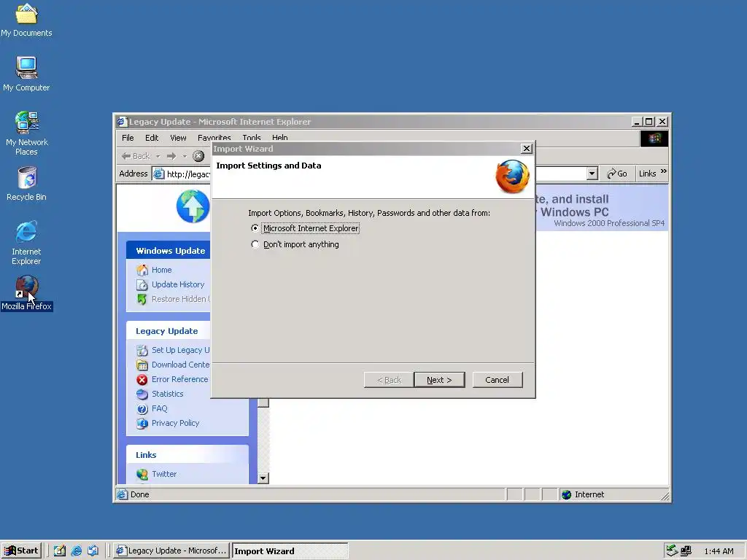Open the Help menu in Internet Explorer
Viewport: 747px width, 560px height.
click(279, 138)
